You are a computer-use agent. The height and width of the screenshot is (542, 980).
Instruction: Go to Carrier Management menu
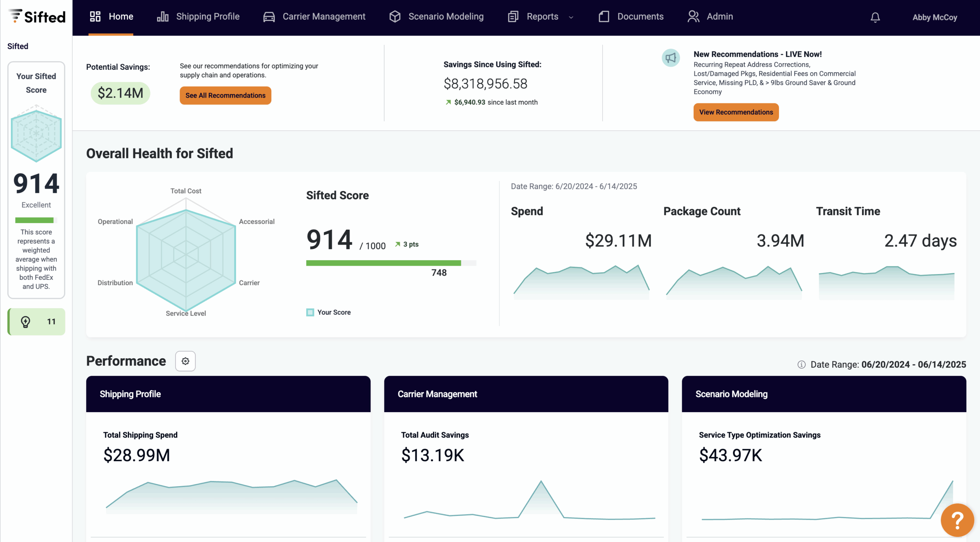pos(314,16)
